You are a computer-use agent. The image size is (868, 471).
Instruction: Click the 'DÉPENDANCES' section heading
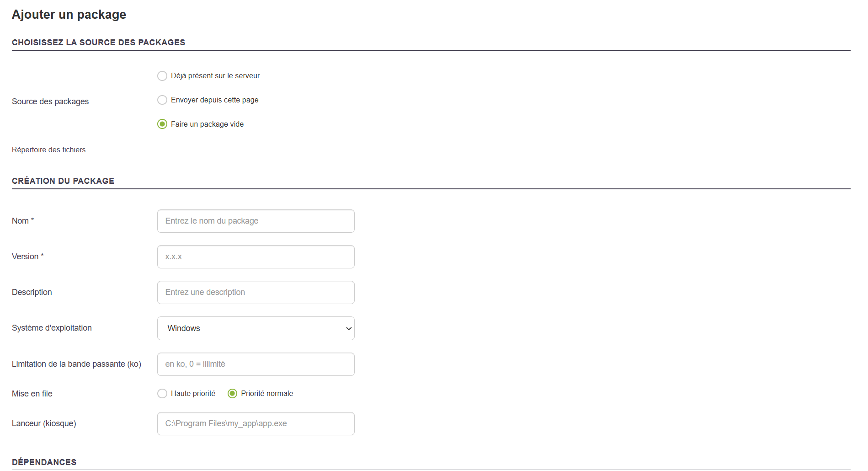tap(44, 462)
